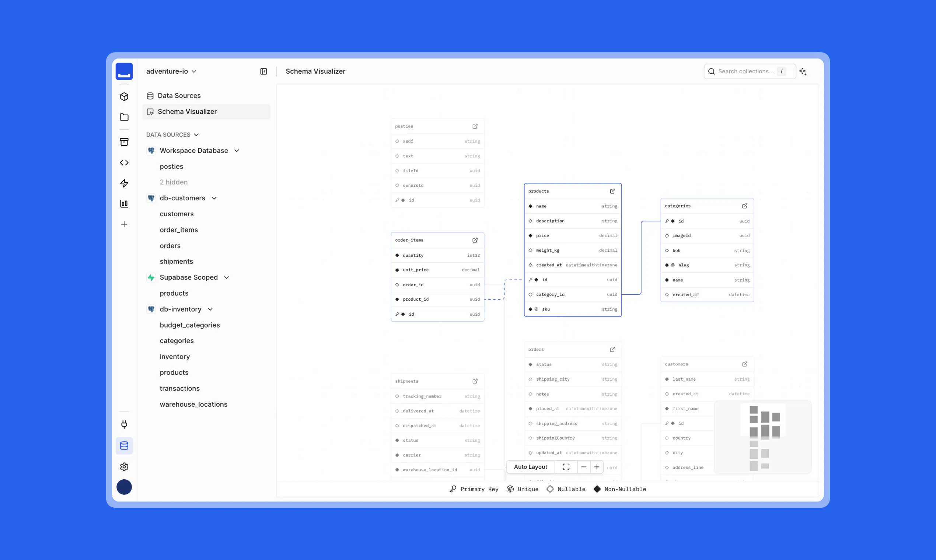
Task: Click the fit-to-screen icon beside Auto Layout
Action: 566,467
